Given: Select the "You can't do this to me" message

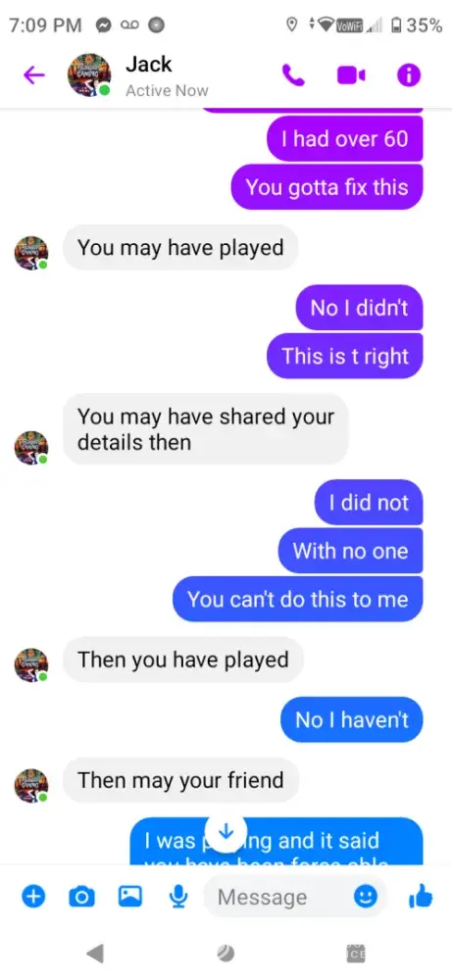Looking at the screenshot, I should click(298, 600).
